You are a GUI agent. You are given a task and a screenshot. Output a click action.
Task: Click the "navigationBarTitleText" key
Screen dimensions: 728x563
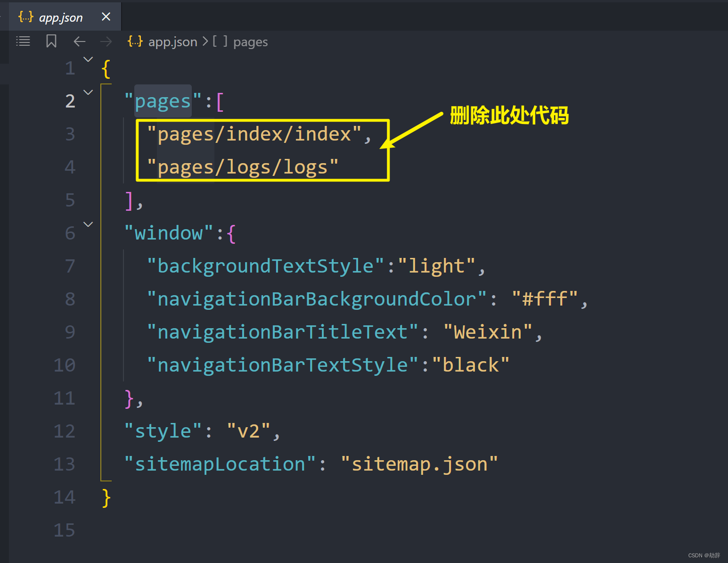283,332
